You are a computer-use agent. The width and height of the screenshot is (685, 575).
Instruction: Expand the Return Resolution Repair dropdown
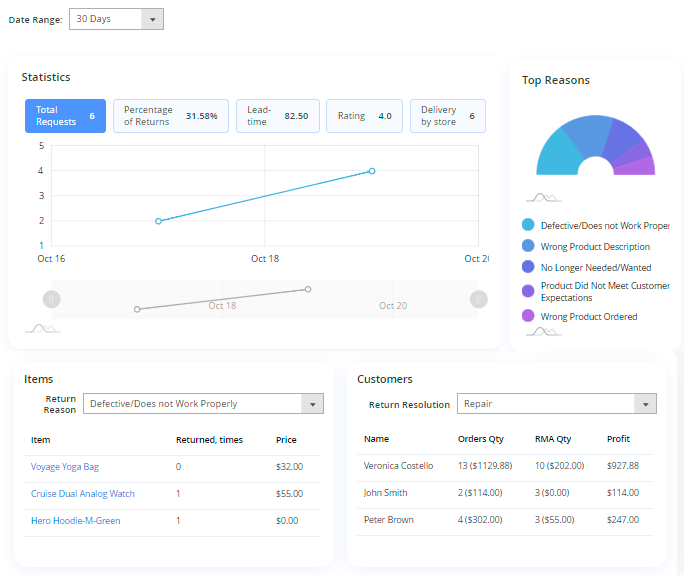[556, 404]
